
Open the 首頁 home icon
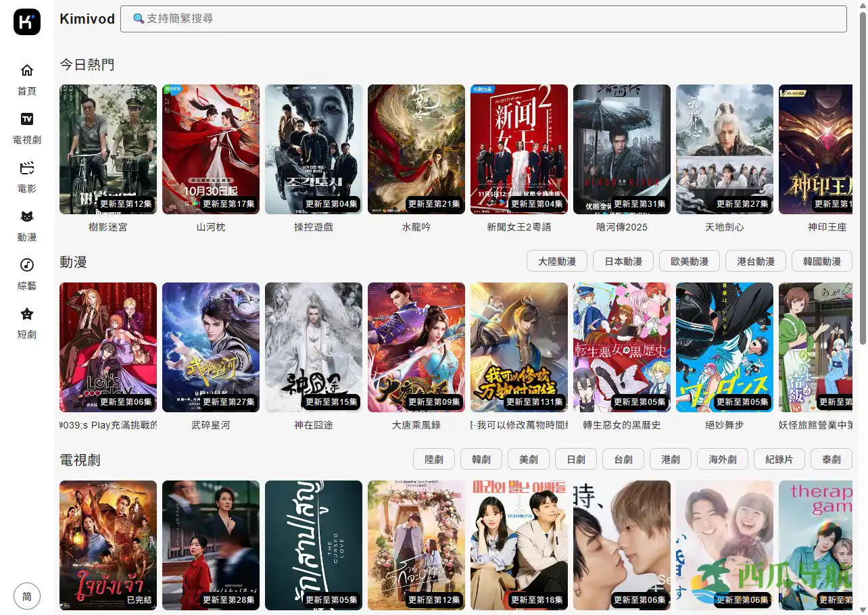pos(27,71)
